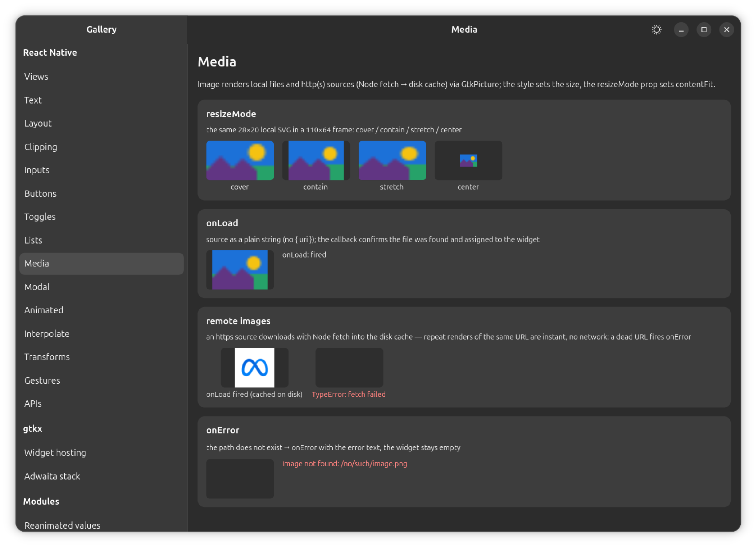Open the APIs sidebar entry
The width and height of the screenshot is (756, 547).
pos(102,403)
